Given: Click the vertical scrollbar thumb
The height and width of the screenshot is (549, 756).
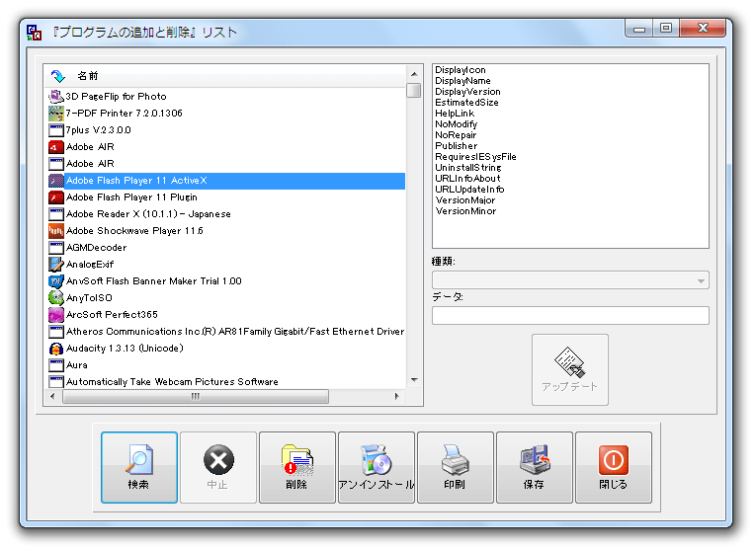Looking at the screenshot, I should tap(414, 90).
